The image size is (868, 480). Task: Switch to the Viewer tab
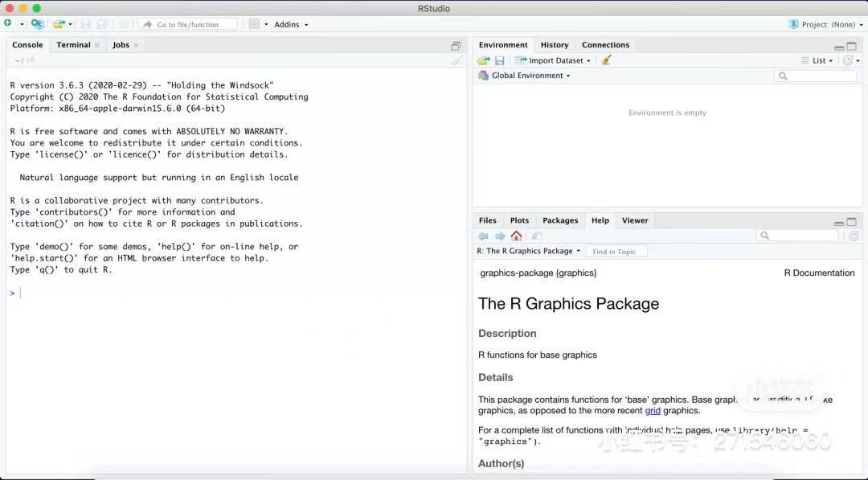(635, 220)
